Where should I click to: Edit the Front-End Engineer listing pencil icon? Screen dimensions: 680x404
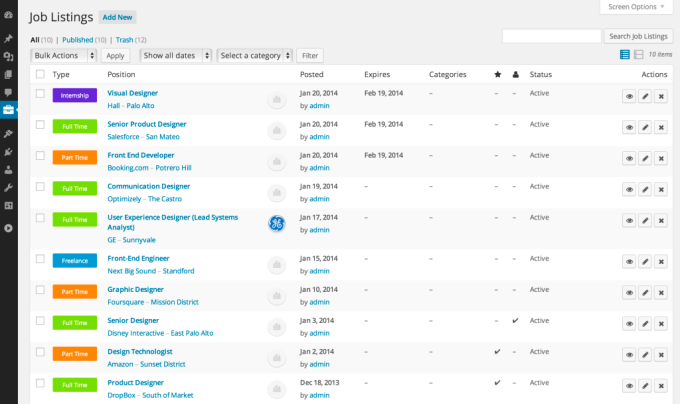pyautogui.click(x=645, y=261)
